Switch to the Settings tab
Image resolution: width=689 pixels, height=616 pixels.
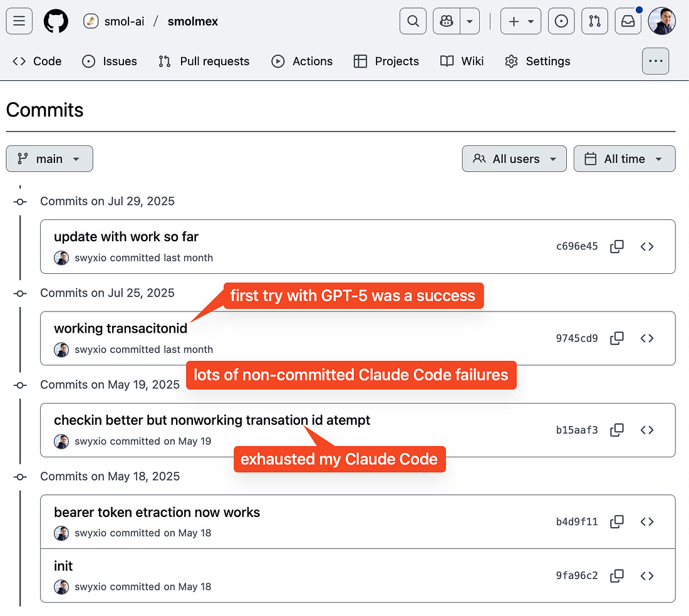point(537,61)
